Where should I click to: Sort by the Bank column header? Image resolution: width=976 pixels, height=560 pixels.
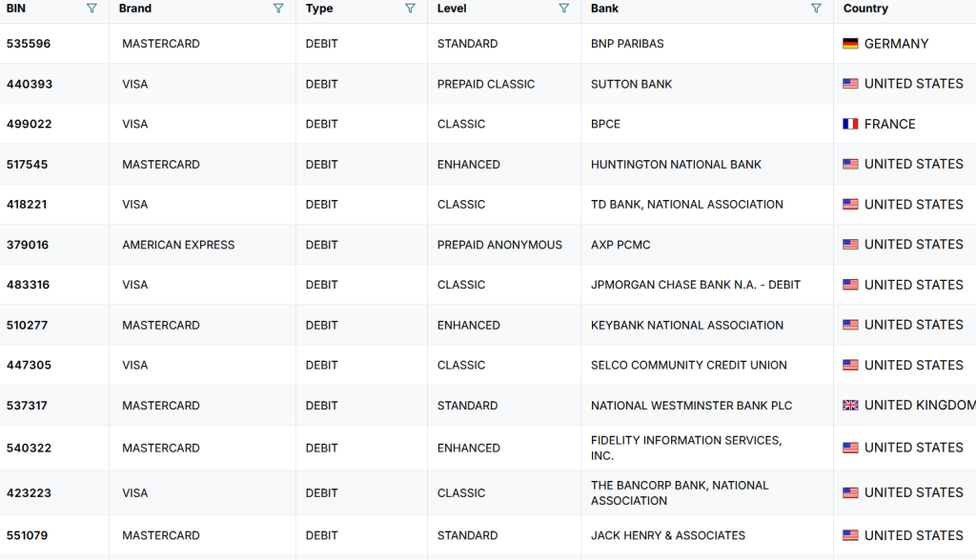click(604, 9)
